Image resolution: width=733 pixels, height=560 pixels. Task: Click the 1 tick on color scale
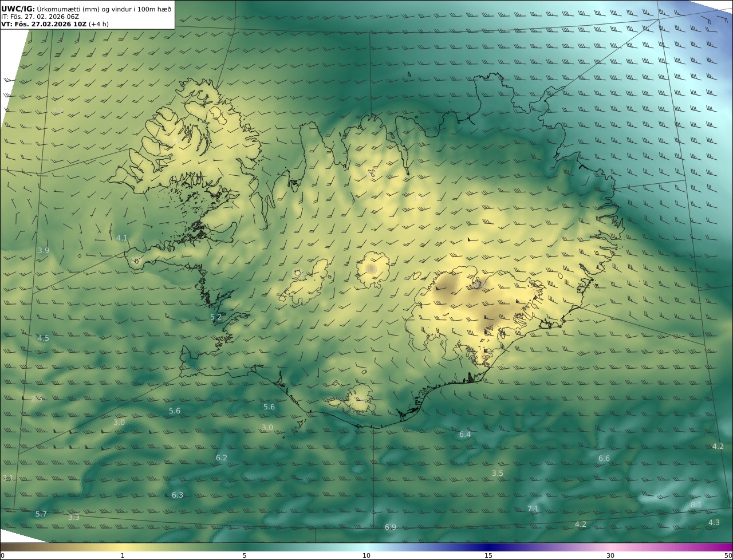[123, 555]
